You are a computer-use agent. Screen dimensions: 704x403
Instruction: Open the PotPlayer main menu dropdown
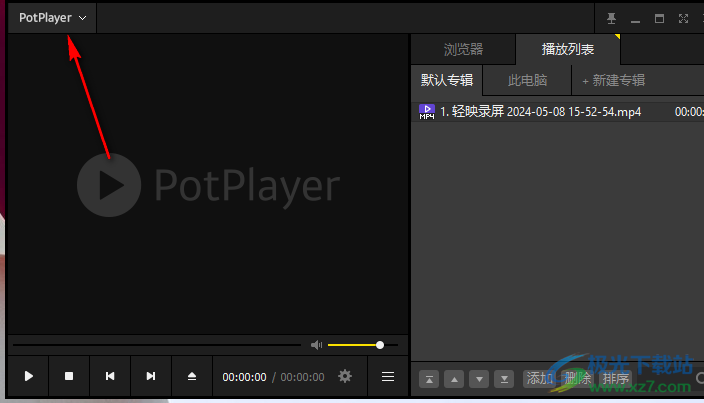52,18
